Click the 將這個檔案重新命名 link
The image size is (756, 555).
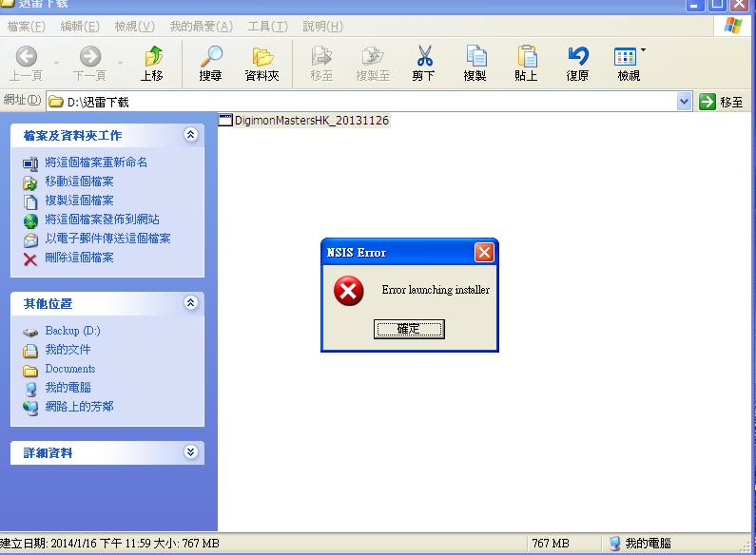95,163
